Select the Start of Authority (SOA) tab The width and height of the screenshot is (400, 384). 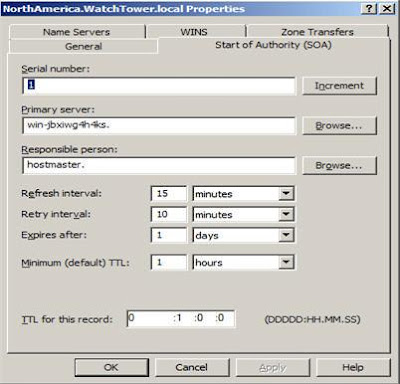[x=274, y=45]
